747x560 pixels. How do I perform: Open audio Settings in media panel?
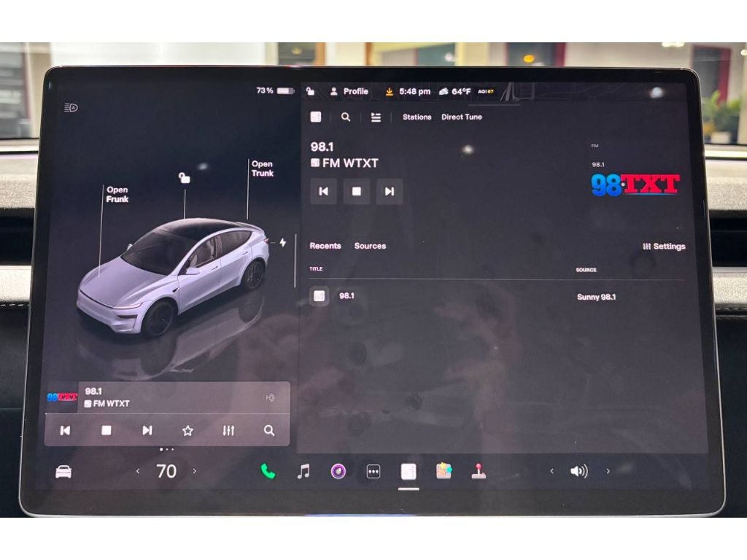pos(664,246)
